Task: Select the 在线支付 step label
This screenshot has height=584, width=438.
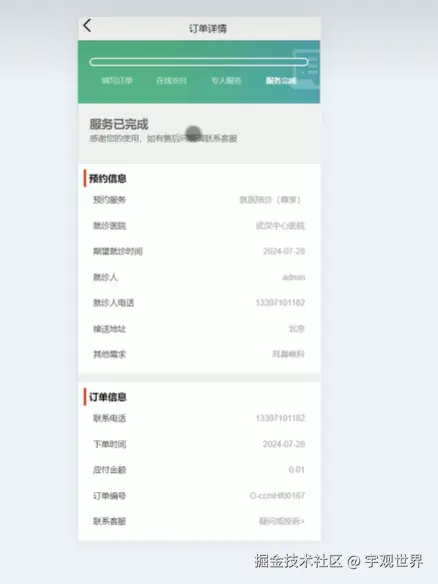Action: tap(171, 80)
